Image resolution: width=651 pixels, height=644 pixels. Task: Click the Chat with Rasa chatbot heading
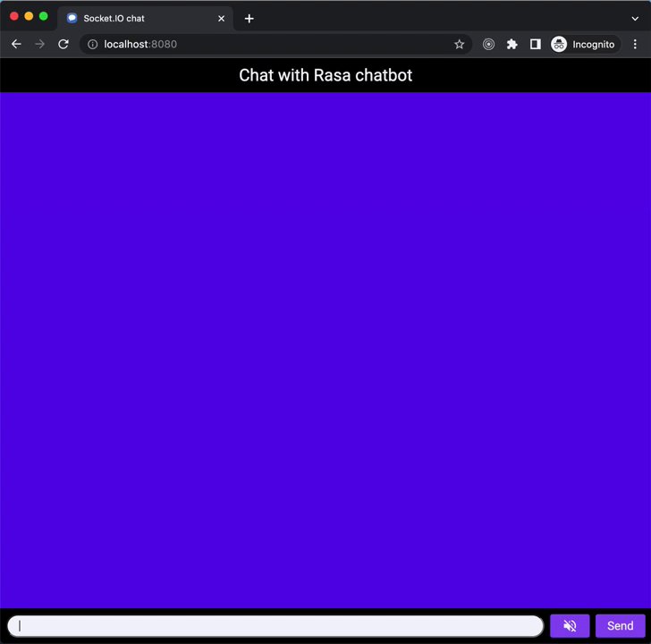325,75
